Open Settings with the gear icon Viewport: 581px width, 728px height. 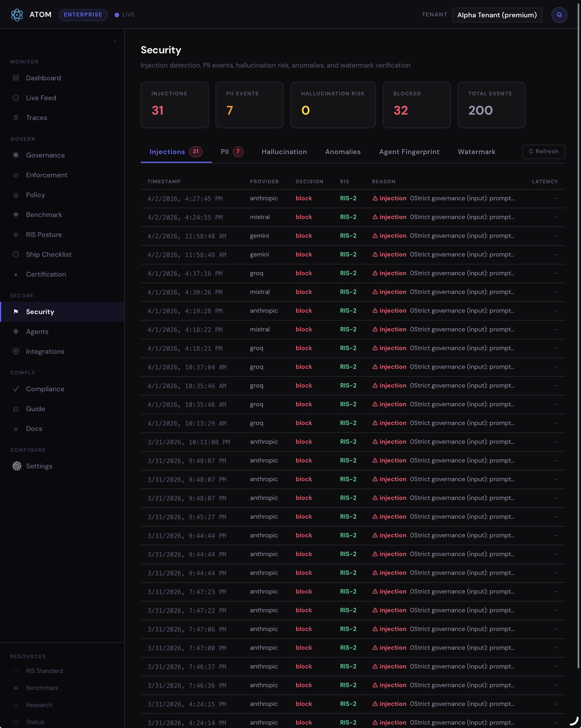17,466
